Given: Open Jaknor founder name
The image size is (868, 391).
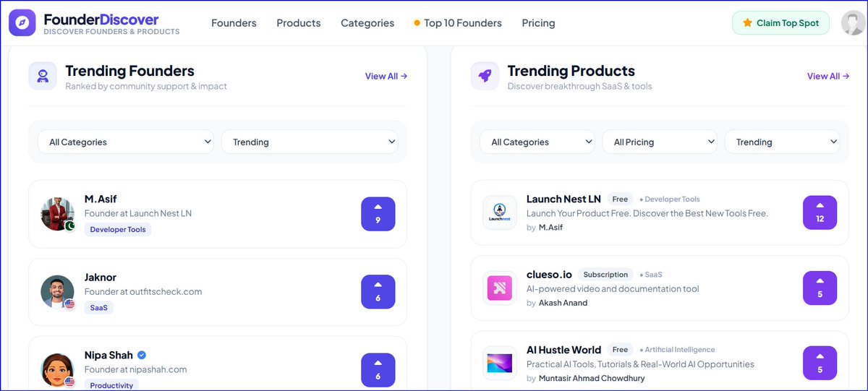Looking at the screenshot, I should pos(101,277).
